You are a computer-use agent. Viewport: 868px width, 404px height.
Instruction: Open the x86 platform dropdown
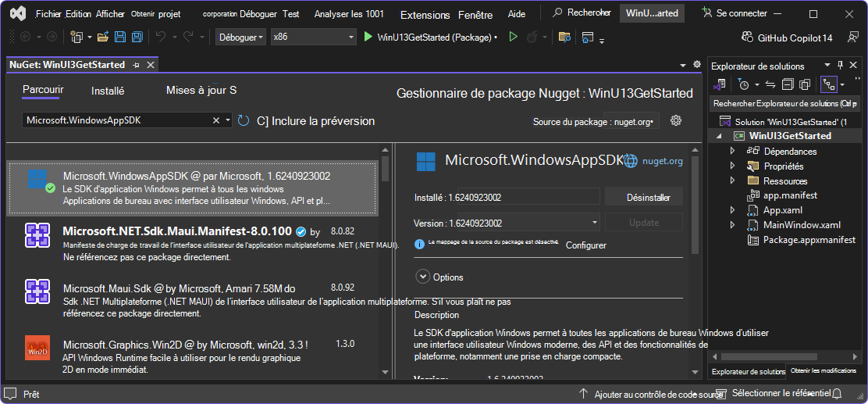(313, 38)
